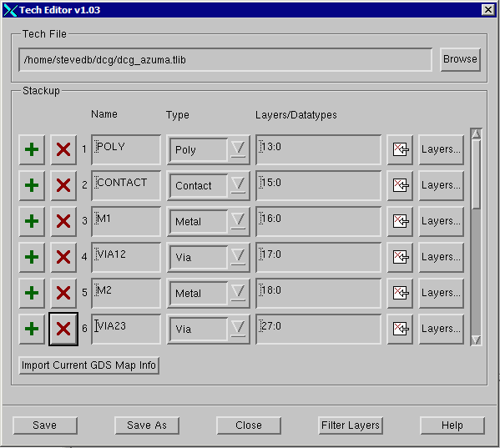Add a row after the M2 entry
This screenshot has width=500, height=448.
[x=32, y=293]
